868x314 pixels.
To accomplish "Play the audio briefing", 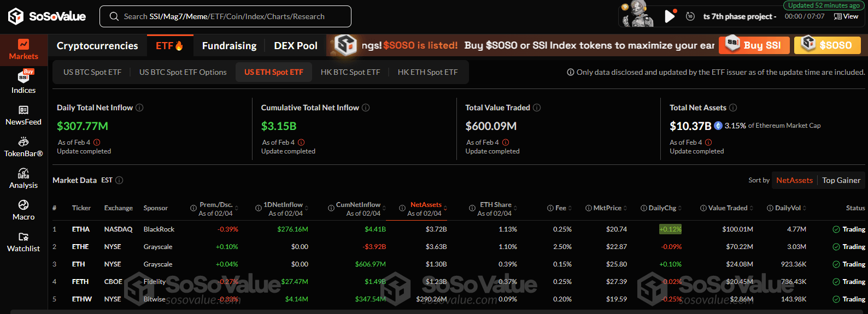I will 669,16.
